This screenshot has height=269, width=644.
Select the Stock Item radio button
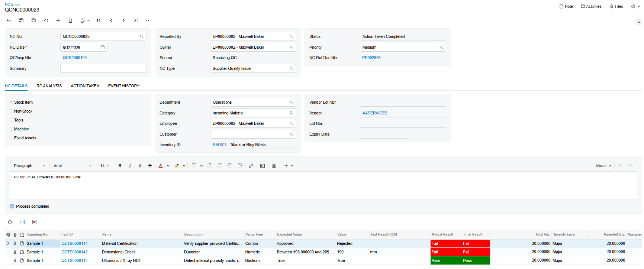coord(12,102)
